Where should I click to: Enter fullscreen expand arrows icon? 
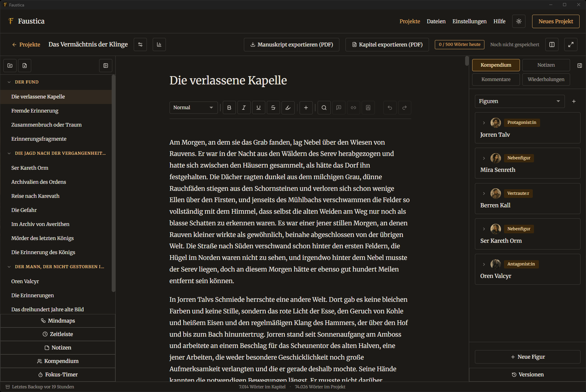pos(571,45)
